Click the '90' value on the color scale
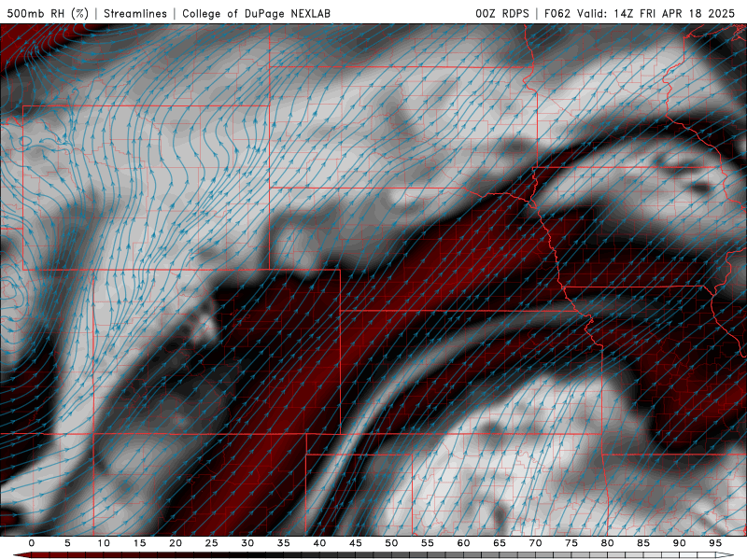747x560 pixels. (679, 543)
